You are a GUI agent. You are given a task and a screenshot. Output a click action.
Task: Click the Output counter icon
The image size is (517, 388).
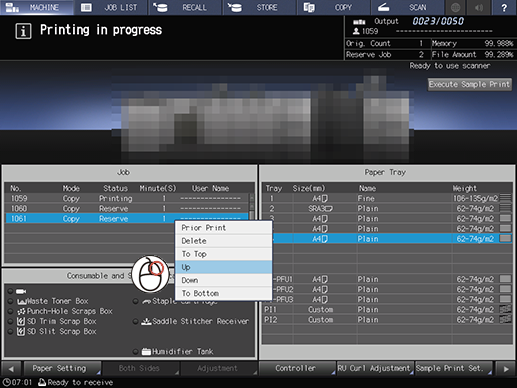[359, 22]
